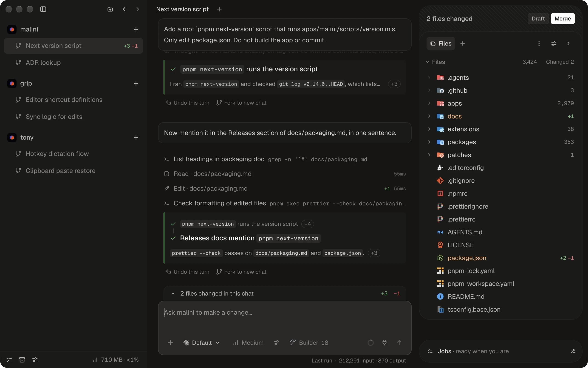The width and height of the screenshot is (588, 368).
Task: Click Fork to new chat after Releases docs result
Action: (x=241, y=272)
